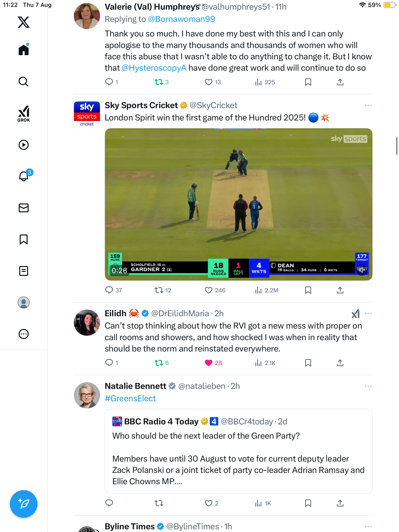The width and height of the screenshot is (399, 532).
Task: Compose a new post
Action: pyautogui.click(x=24, y=504)
